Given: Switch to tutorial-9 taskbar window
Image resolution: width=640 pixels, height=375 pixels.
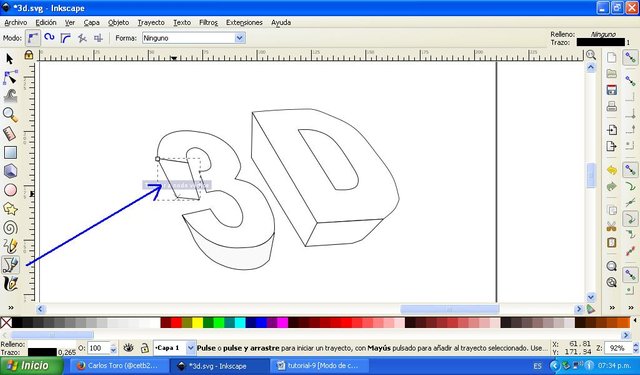Looking at the screenshot, I should (x=321, y=366).
